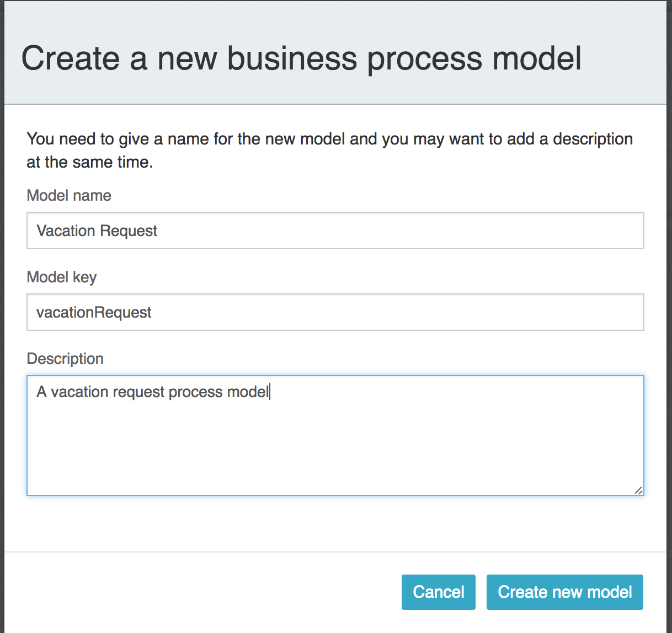Select the text vacationRequest

93,312
